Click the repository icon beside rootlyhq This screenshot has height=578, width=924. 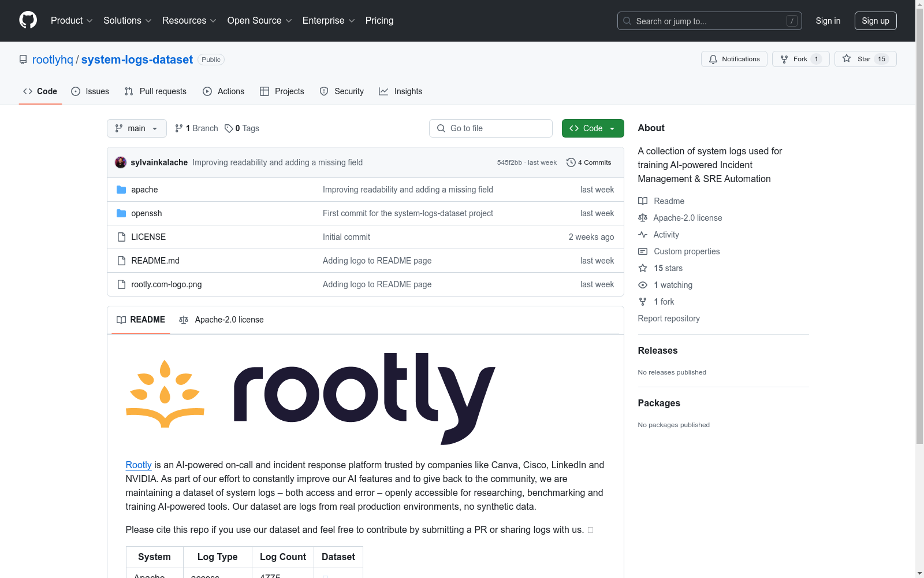coord(23,60)
